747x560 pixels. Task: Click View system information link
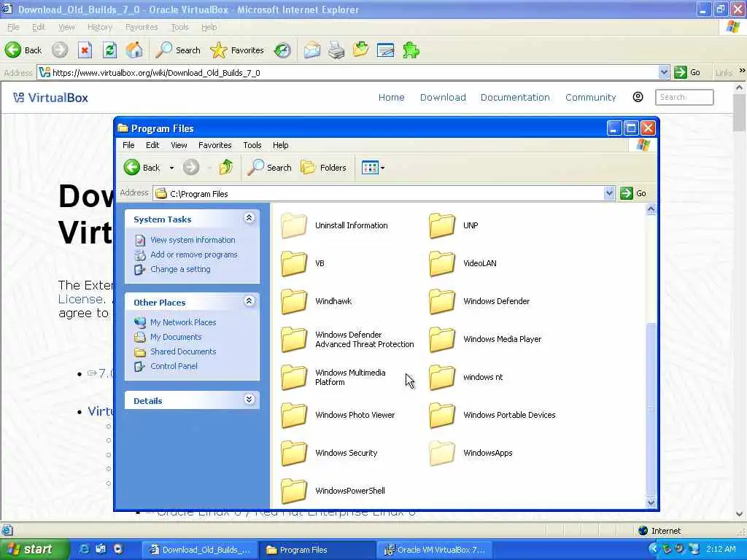tap(193, 240)
